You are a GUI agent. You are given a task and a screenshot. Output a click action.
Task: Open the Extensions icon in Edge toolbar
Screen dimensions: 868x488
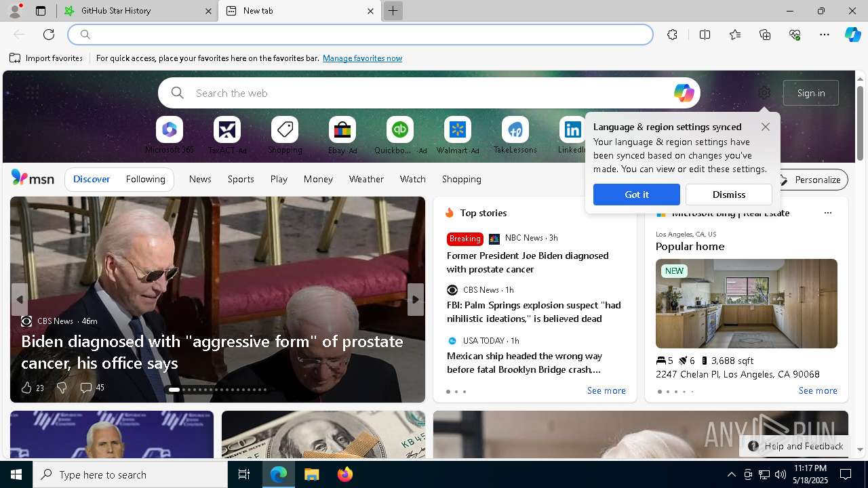click(672, 35)
